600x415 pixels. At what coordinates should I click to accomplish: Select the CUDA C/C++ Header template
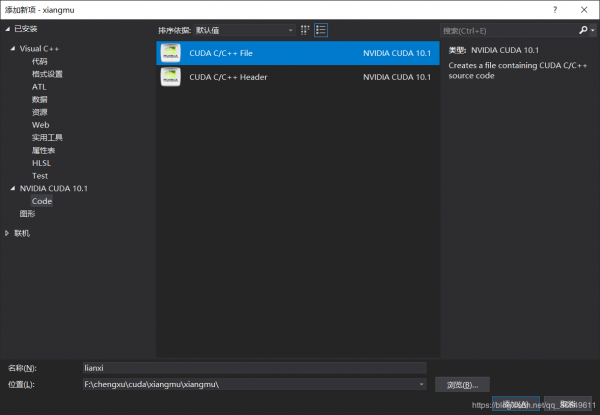(298, 77)
